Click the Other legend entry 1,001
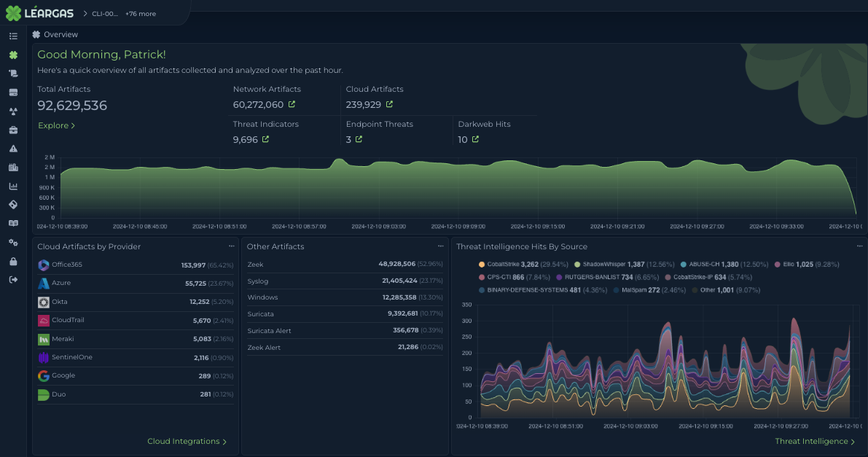 (726, 289)
